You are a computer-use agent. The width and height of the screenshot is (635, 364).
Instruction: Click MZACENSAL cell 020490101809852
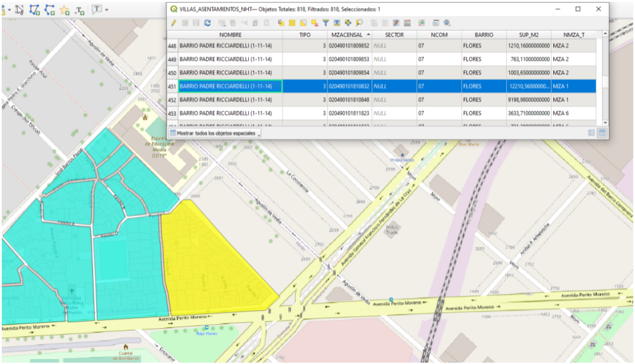(349, 46)
